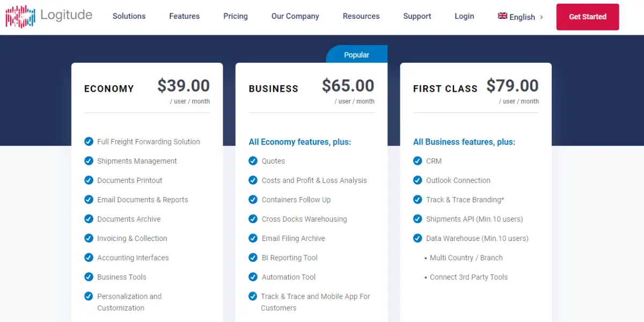Screen dimensions: 644x322
Task: Click checkmark icon next to Shipments Management
Action: 89,160
